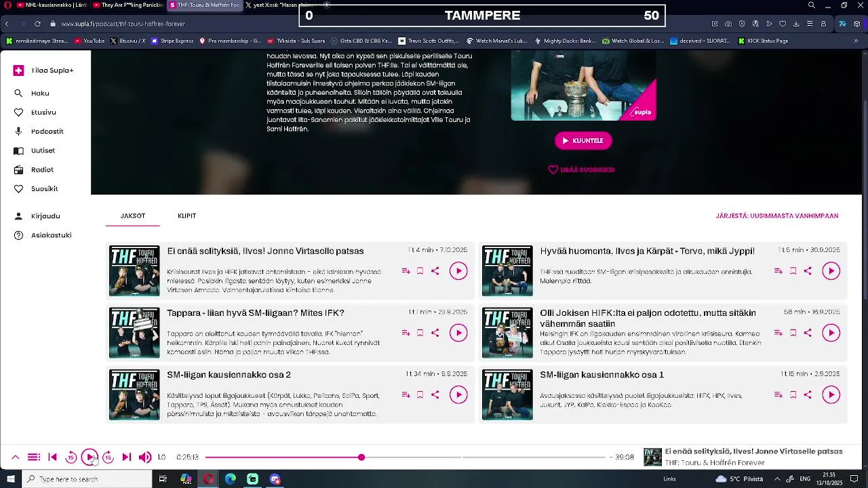Open Task View on taskbar
Image resolution: width=868 pixels, height=488 pixels.
point(163,479)
